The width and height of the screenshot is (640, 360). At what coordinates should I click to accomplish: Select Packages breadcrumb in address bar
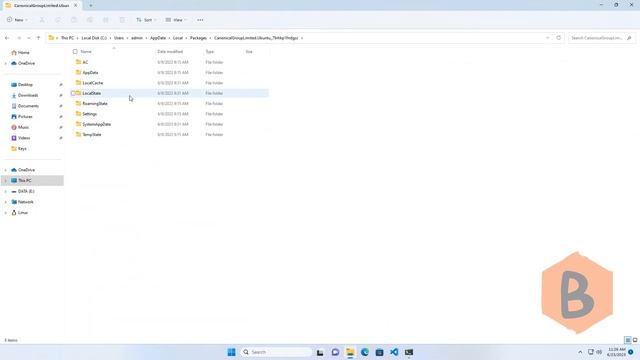[198, 38]
